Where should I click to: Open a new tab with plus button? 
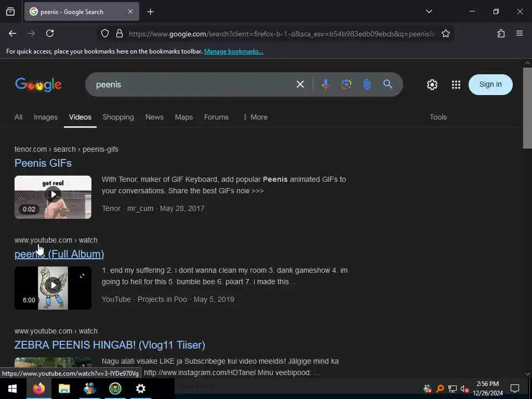[150, 12]
